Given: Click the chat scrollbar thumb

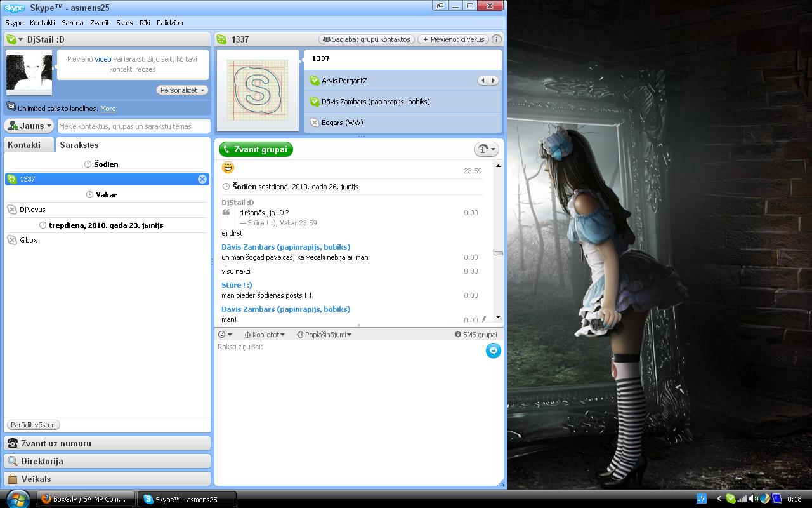Looking at the screenshot, I should [498, 253].
